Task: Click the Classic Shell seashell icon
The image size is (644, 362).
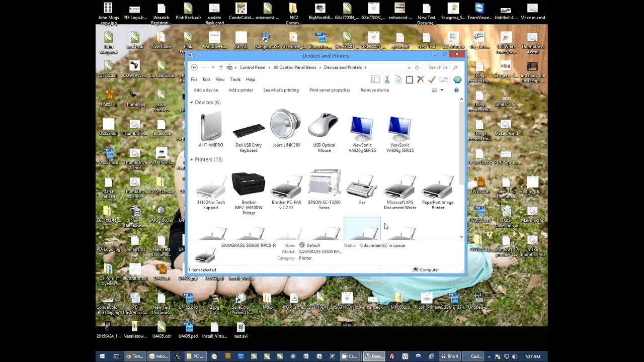Action: tap(457, 79)
